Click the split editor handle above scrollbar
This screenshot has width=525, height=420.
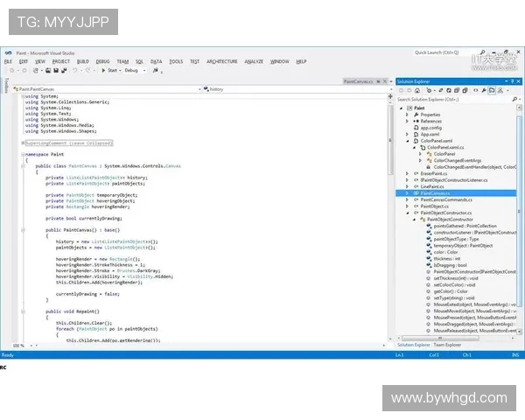[390, 96]
